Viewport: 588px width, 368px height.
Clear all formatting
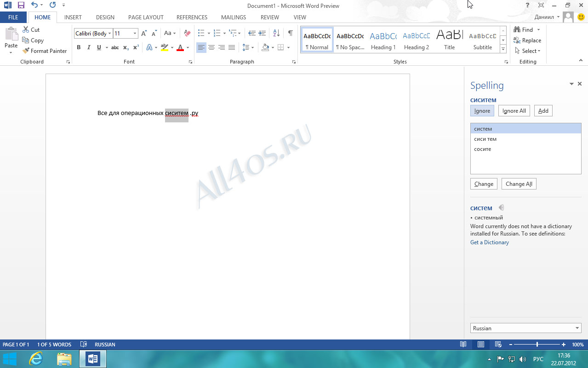[187, 33]
